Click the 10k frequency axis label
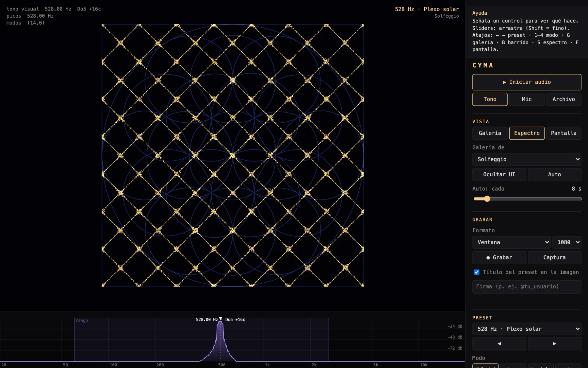The width and height of the screenshot is (588, 368). pyautogui.click(x=424, y=365)
